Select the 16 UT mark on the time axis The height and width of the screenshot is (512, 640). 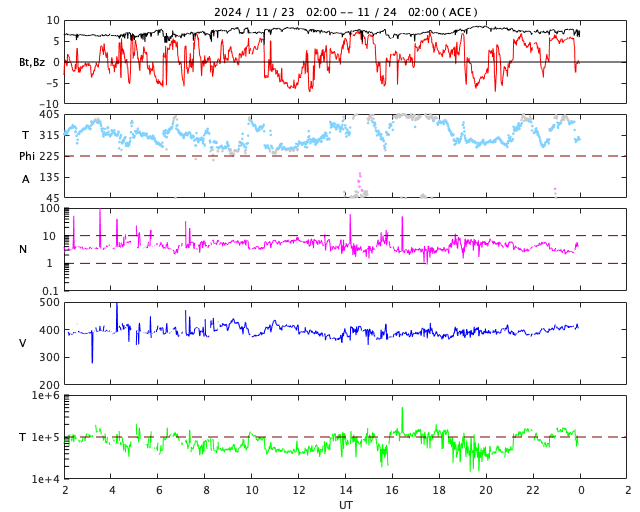pyautogui.click(x=393, y=490)
